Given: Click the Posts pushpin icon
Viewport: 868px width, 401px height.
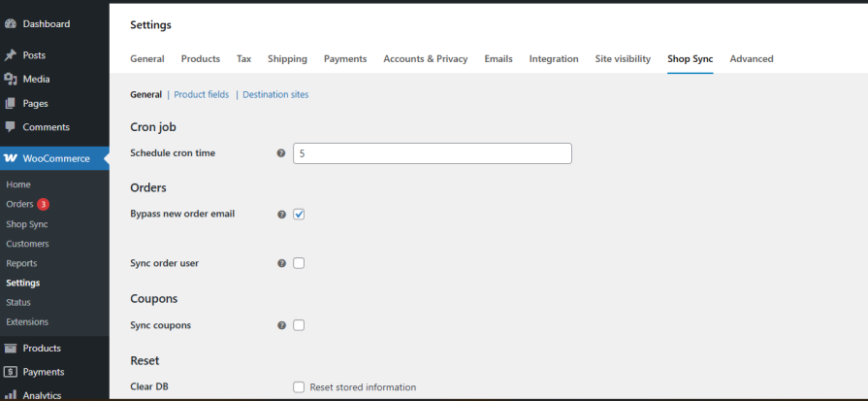Looking at the screenshot, I should (x=11, y=55).
